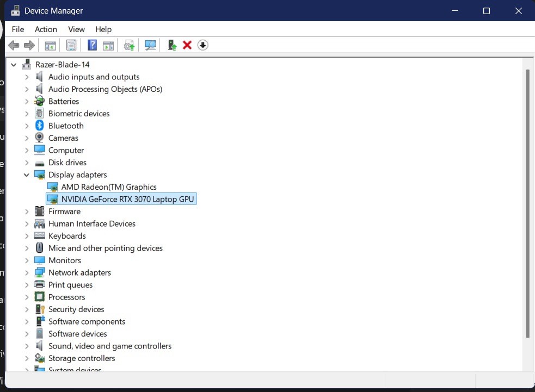Select NVIDIA GeForce RTX 3070 Laptop GPU
This screenshot has height=392, width=535.
[x=127, y=199]
